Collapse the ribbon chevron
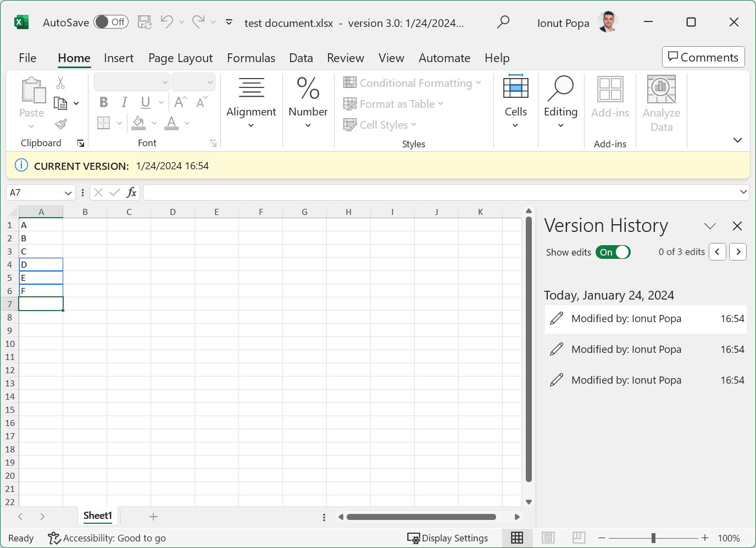This screenshot has height=548, width=756. pyautogui.click(x=737, y=140)
